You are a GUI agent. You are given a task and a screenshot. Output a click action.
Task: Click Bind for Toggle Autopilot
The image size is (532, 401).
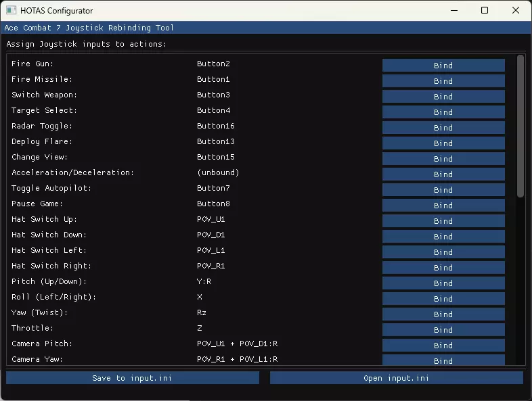point(443,190)
